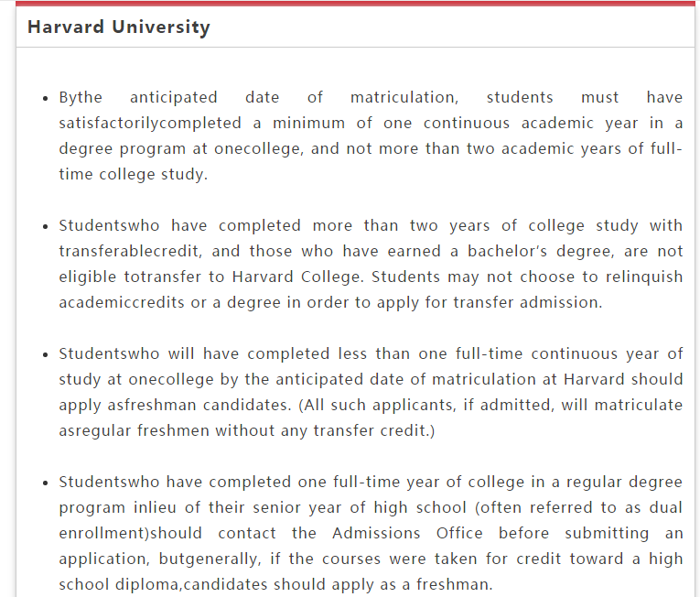This screenshot has width=700, height=597.
Task: Select "time college study." ending the first bullet
Action: (134, 174)
